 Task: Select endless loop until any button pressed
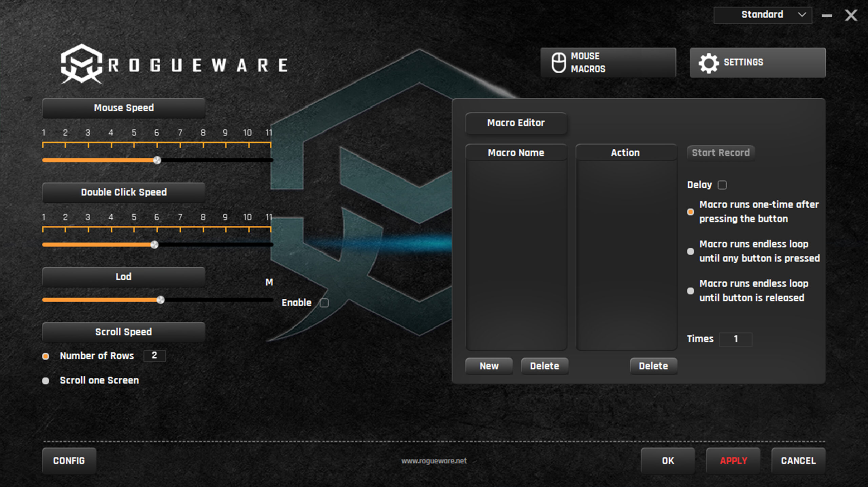click(690, 251)
